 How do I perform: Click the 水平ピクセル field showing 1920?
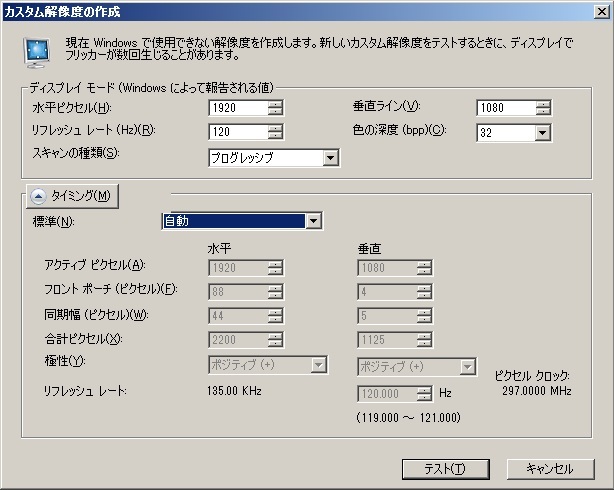(237, 108)
